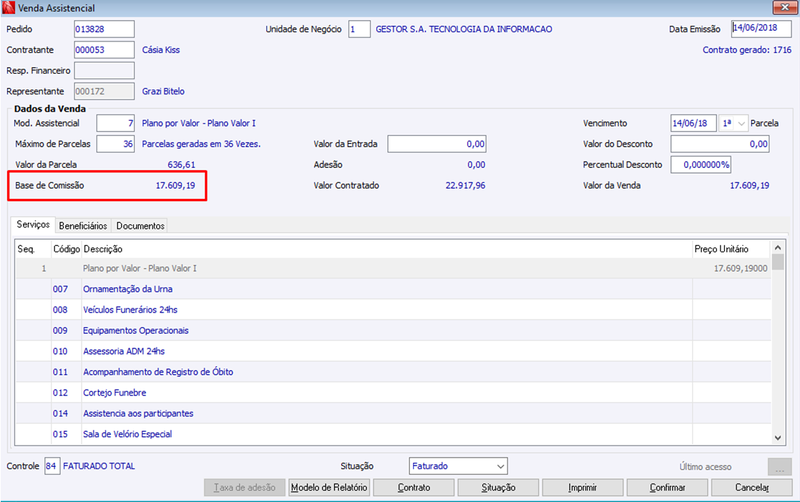Click the Seq. column header
This screenshot has height=502, width=800.
(33, 249)
